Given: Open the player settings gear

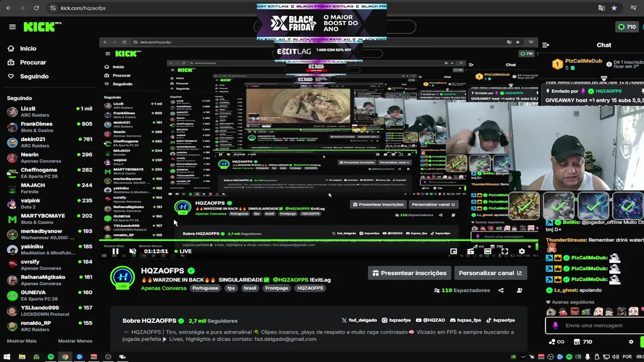Looking at the screenshot, I should coord(522,251).
